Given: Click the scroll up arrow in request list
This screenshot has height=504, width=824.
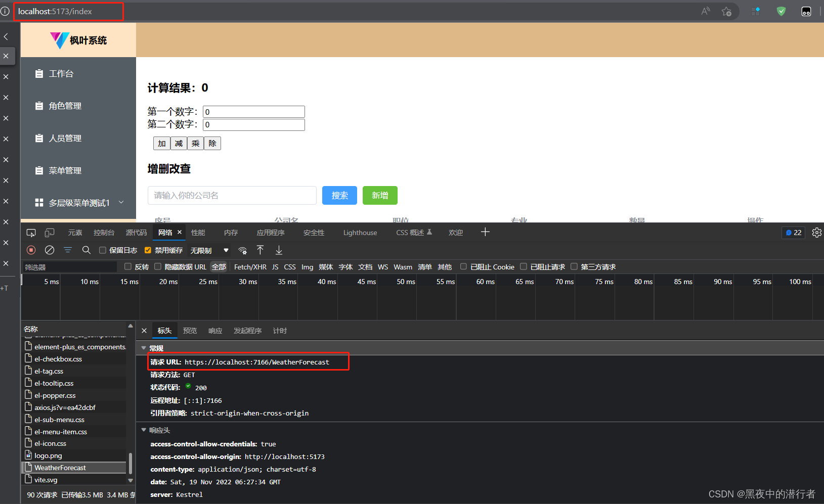Looking at the screenshot, I should point(131,326).
